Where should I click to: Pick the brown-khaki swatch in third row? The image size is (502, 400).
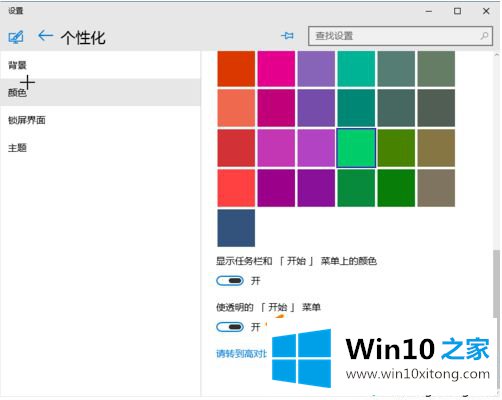tap(436, 148)
